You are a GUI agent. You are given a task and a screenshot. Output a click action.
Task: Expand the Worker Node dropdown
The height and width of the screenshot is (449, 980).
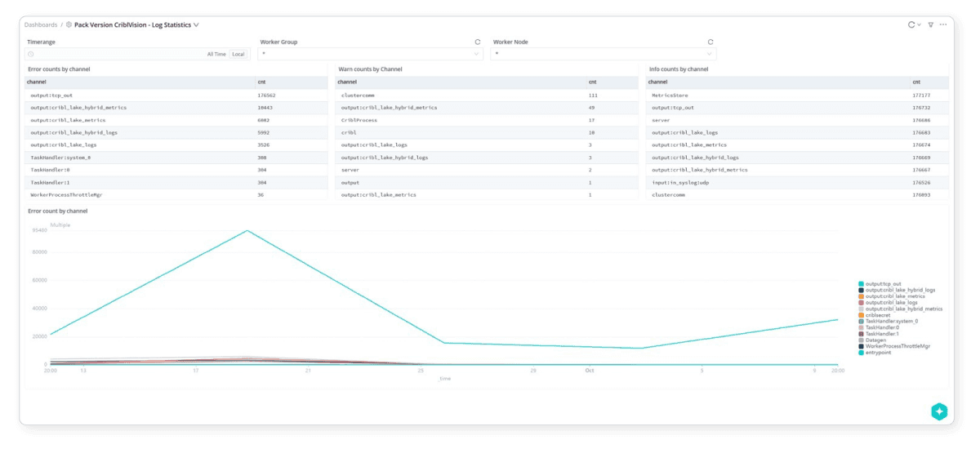click(x=709, y=55)
